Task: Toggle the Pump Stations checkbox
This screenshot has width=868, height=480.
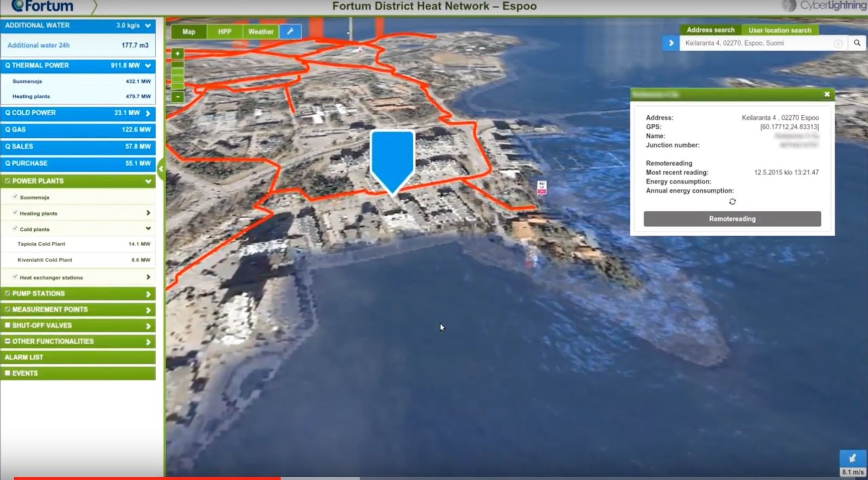Action: pyautogui.click(x=8, y=293)
